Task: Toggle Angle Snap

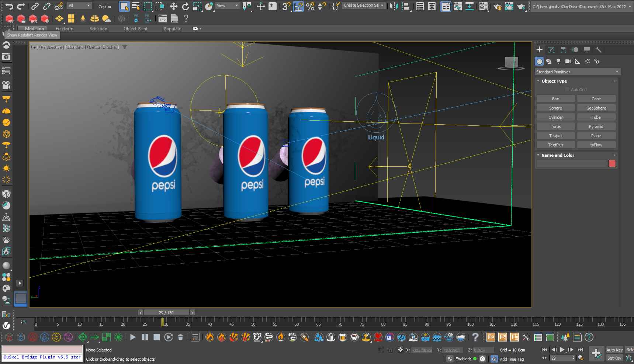Action: (298, 6)
